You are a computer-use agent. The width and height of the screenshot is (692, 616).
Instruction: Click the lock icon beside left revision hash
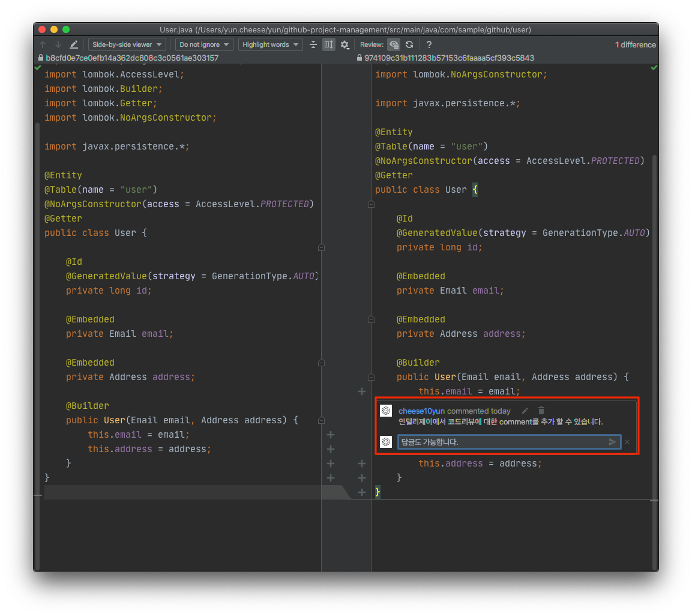[41, 58]
